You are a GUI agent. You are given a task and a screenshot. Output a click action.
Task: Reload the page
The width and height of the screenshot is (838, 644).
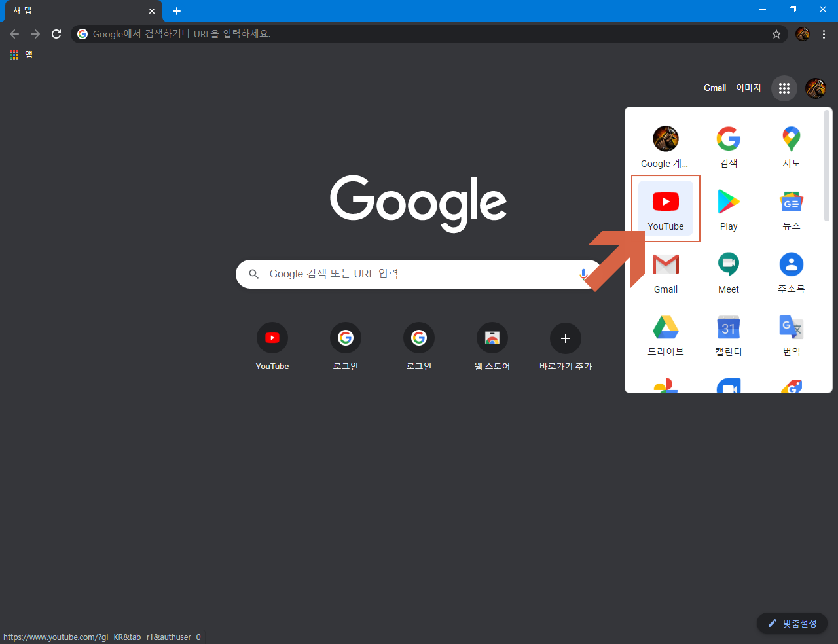click(56, 34)
